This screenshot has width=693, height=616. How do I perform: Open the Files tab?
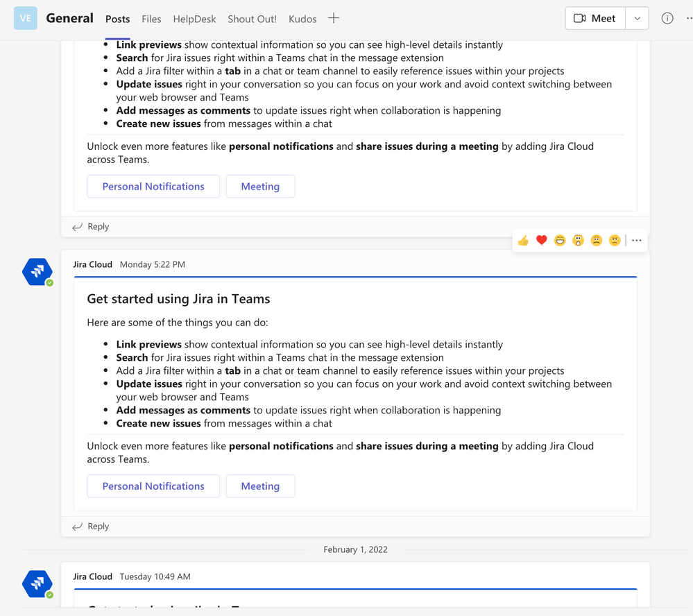[x=151, y=19]
